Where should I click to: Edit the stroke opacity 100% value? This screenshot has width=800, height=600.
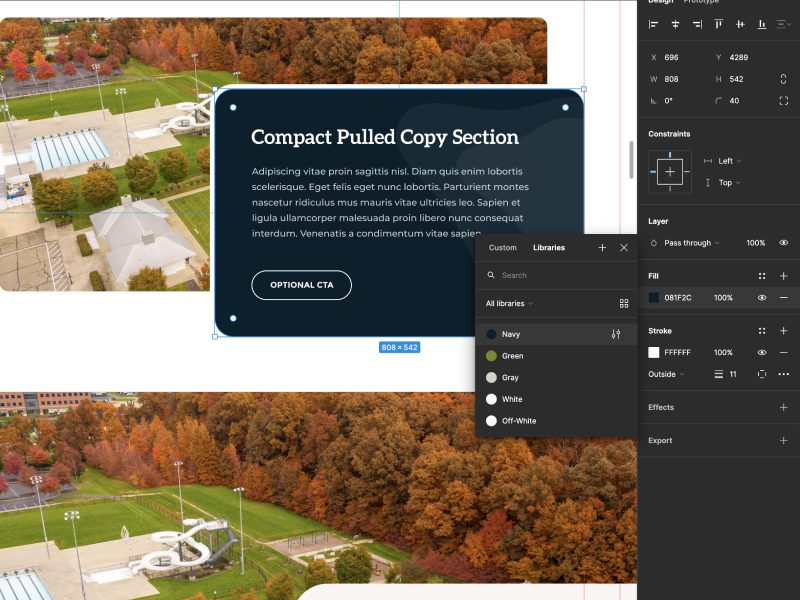click(723, 353)
